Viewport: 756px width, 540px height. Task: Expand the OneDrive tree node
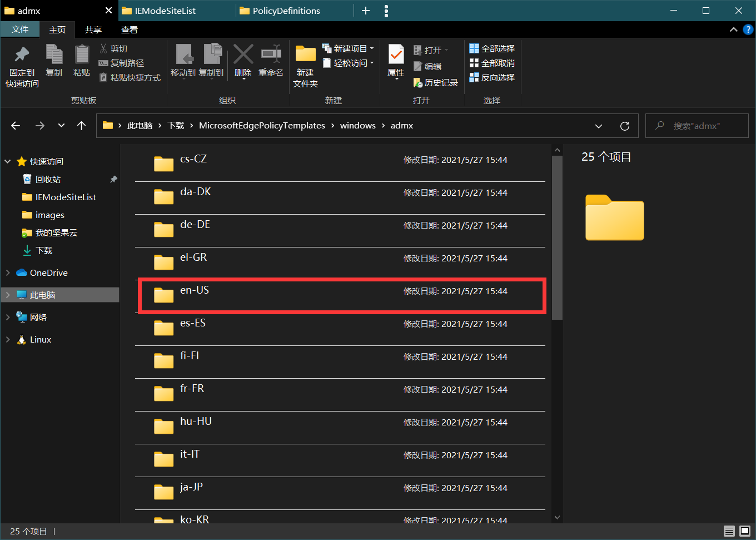pyautogui.click(x=8, y=273)
